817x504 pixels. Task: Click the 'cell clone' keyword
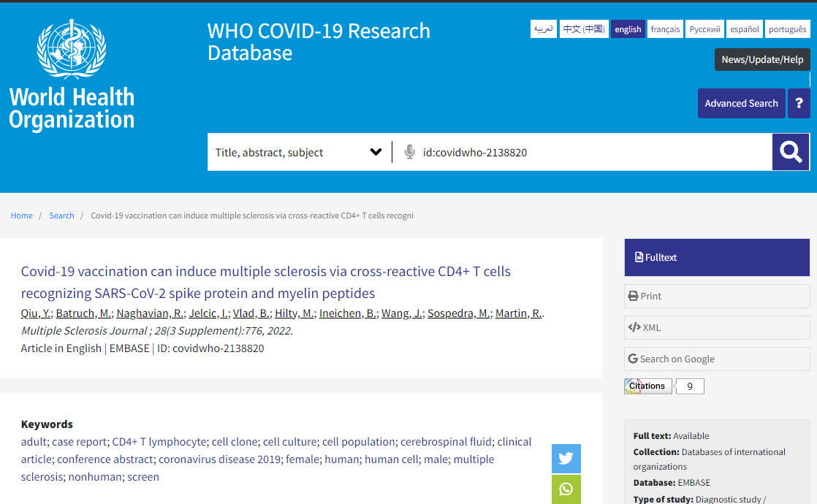(x=235, y=441)
